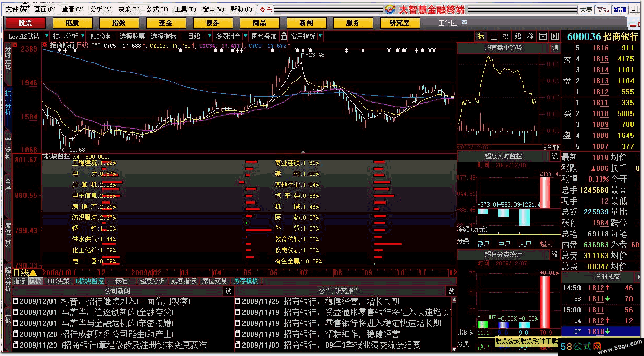Screen dimensions: 644x356
Task: Click the 权 ex-rights icon
Action: (506, 36)
